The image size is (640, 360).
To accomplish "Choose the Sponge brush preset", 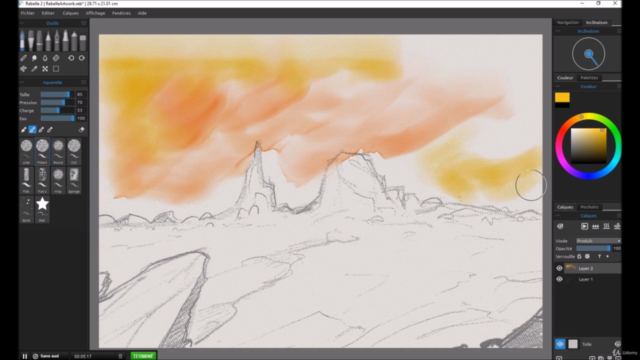I will tap(74, 180).
